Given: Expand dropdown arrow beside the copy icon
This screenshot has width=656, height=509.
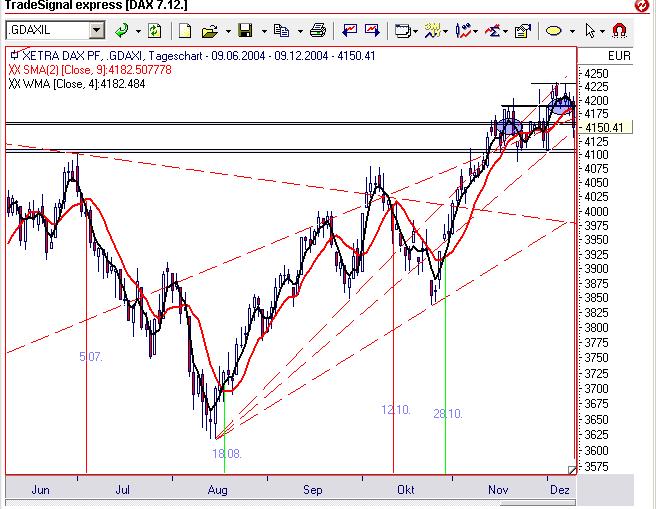Looking at the screenshot, I should tap(300, 31).
